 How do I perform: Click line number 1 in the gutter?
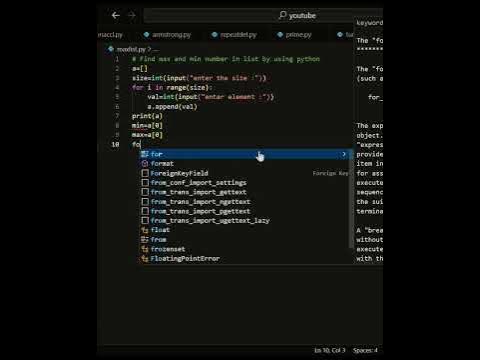117,59
